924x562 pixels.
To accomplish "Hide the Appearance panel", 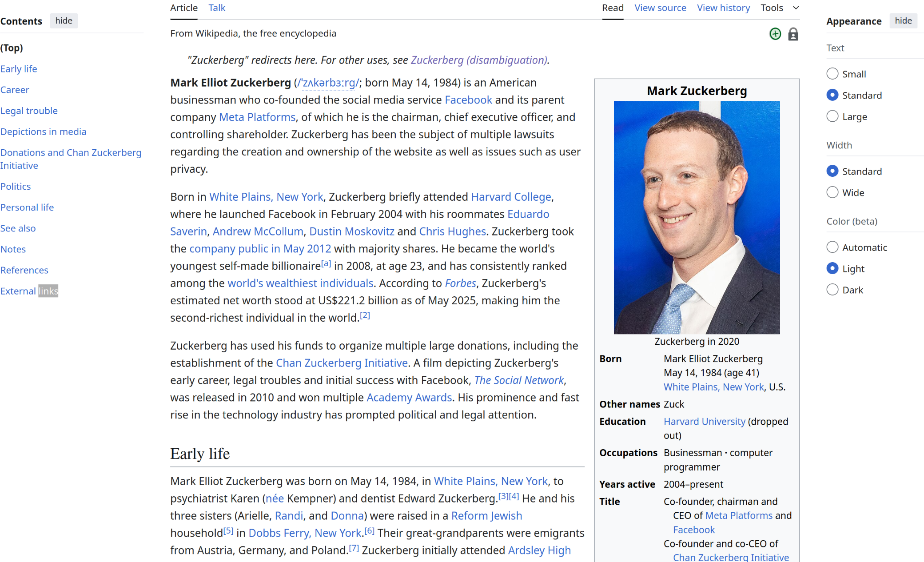I will point(903,21).
